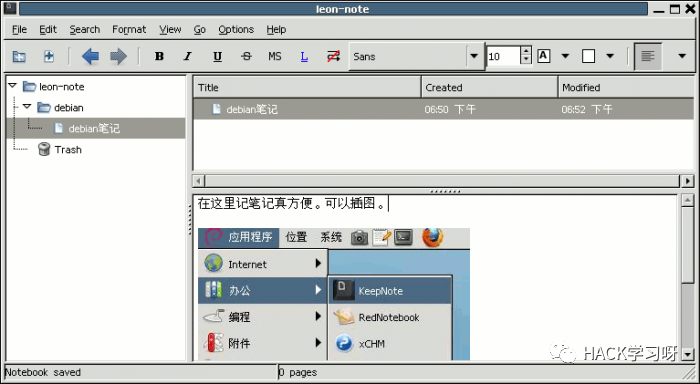Screen dimensions: 700x384
Task: Click the new page toolbar icon
Action: click(49, 57)
